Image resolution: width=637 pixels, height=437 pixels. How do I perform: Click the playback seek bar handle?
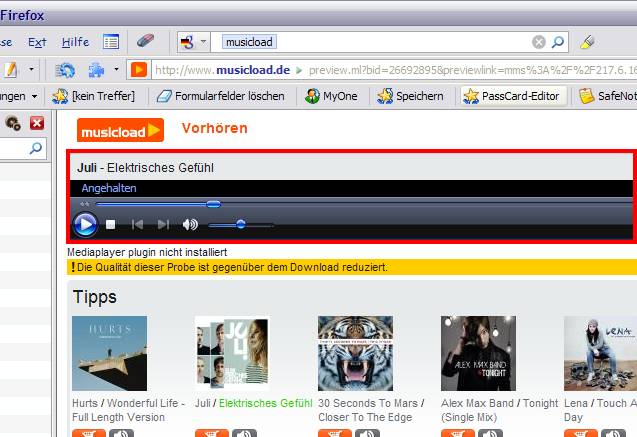coord(213,204)
